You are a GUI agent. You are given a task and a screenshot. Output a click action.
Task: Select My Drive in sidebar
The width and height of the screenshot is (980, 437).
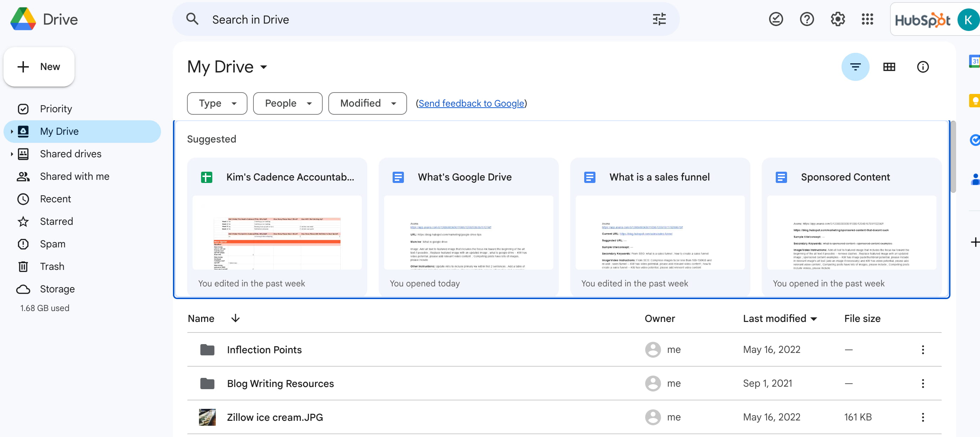(x=59, y=131)
